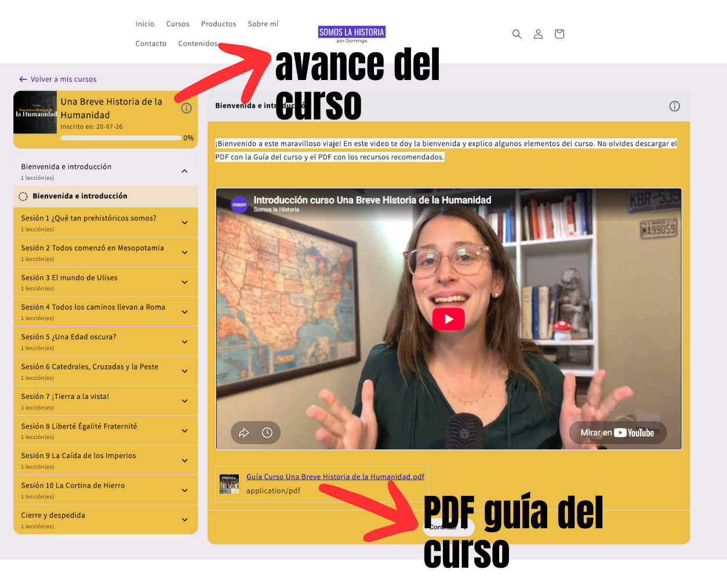The height and width of the screenshot is (588, 727).
Task: Expand Sesión 3 El mundo de Ulises
Action: click(x=106, y=282)
